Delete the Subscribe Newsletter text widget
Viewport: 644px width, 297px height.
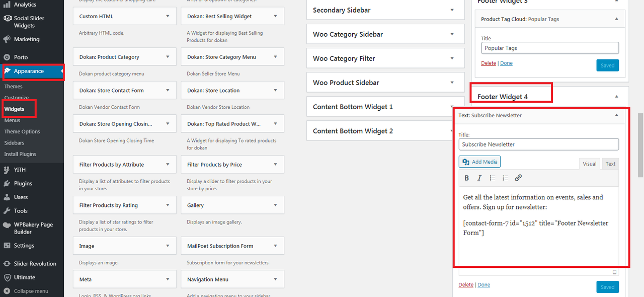466,285
